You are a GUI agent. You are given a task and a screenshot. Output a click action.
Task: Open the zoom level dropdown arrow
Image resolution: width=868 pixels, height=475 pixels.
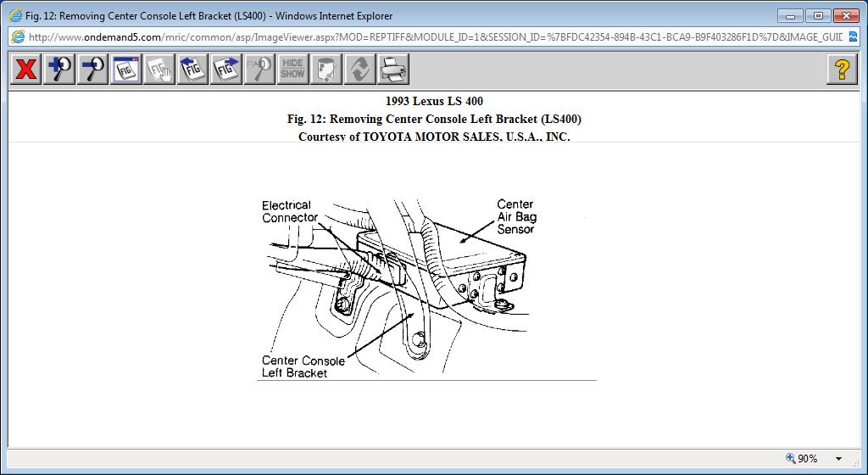[838, 459]
